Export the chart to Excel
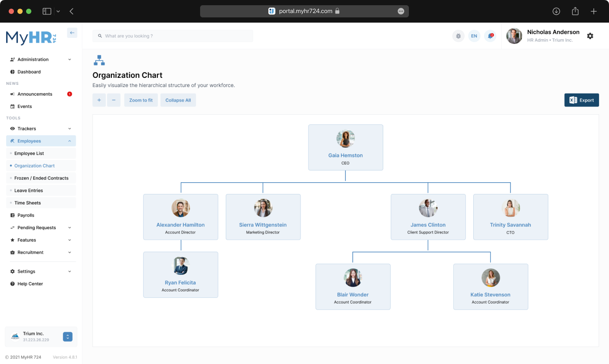The image size is (609, 364). pos(582,100)
